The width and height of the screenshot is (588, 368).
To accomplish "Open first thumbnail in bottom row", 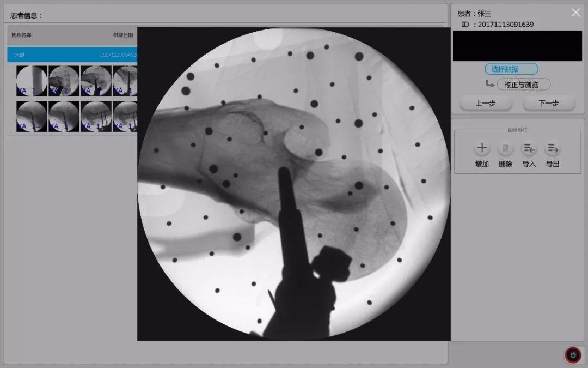I will (32, 116).
